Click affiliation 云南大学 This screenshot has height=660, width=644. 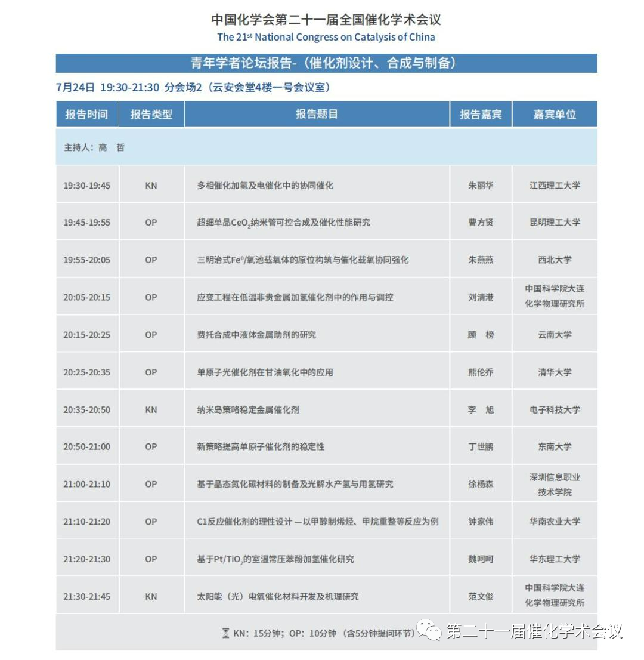555,335
